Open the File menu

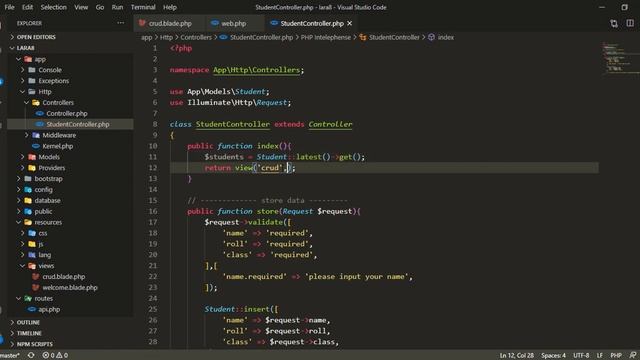(9, 7)
